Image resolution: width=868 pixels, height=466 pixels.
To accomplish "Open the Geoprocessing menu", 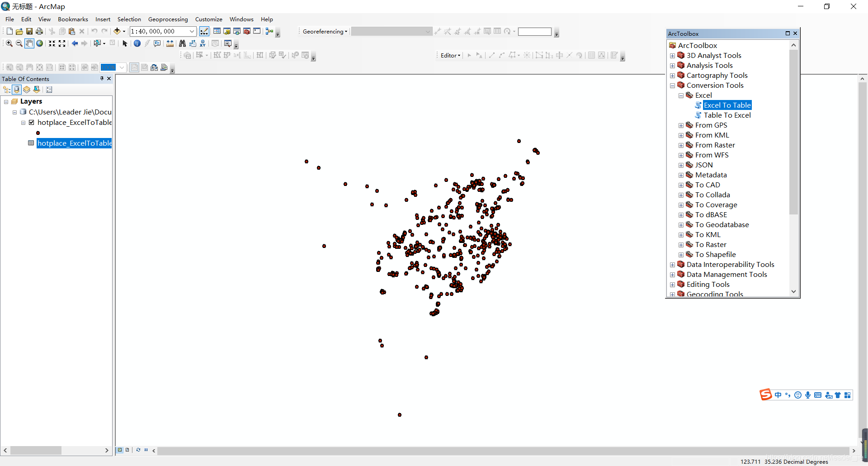I will (168, 19).
